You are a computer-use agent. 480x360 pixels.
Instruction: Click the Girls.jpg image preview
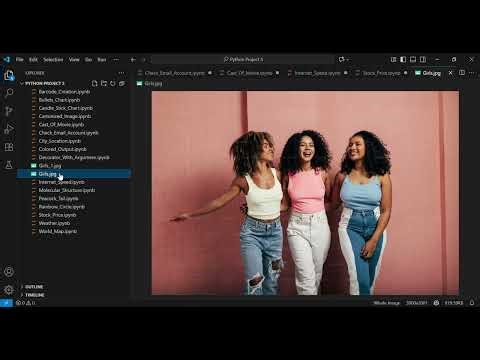point(305,193)
